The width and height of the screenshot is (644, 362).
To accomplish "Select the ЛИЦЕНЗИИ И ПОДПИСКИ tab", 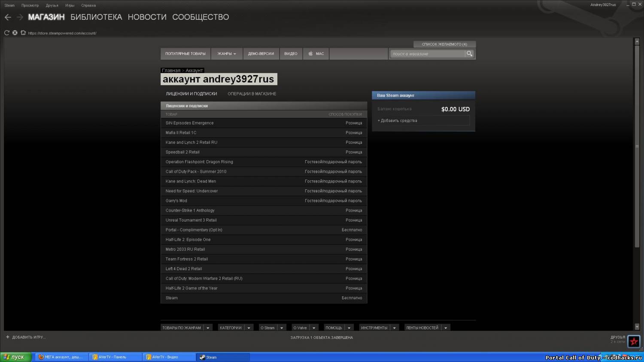I will click(191, 94).
